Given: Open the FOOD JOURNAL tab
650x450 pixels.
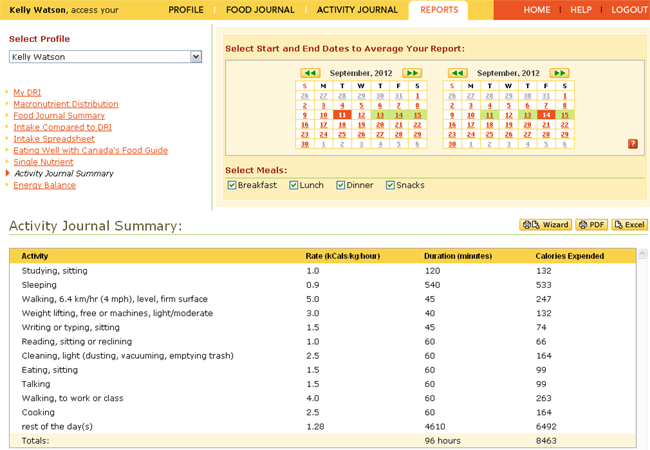Looking at the screenshot, I should tap(260, 10).
